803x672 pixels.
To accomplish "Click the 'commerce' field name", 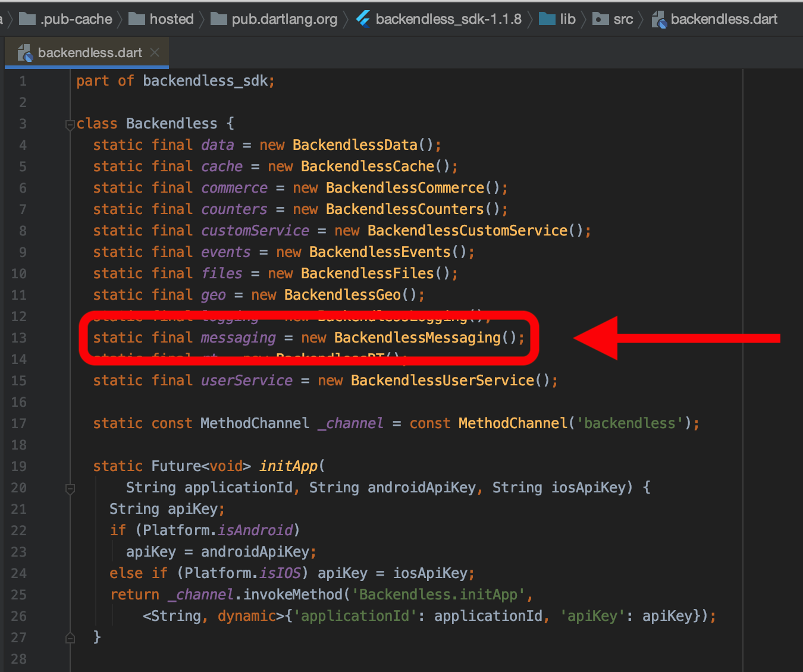I will (234, 188).
